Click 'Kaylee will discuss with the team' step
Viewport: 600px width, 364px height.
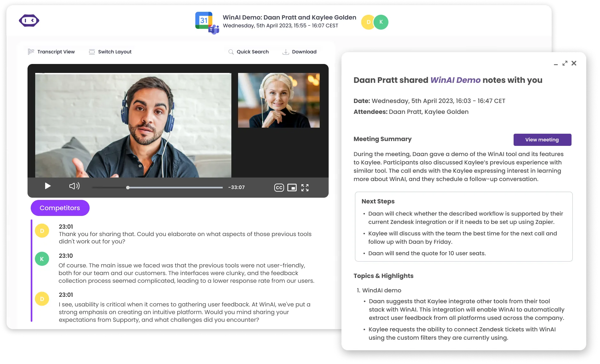tap(463, 238)
